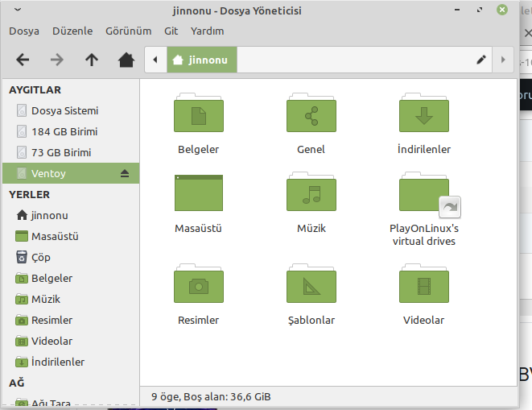Click the window menu chevron in titlebar
Screen dimensions: 532x410
coord(18,10)
